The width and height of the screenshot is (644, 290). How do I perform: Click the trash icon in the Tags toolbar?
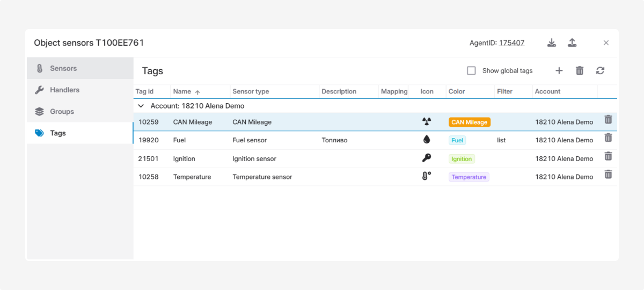point(580,71)
